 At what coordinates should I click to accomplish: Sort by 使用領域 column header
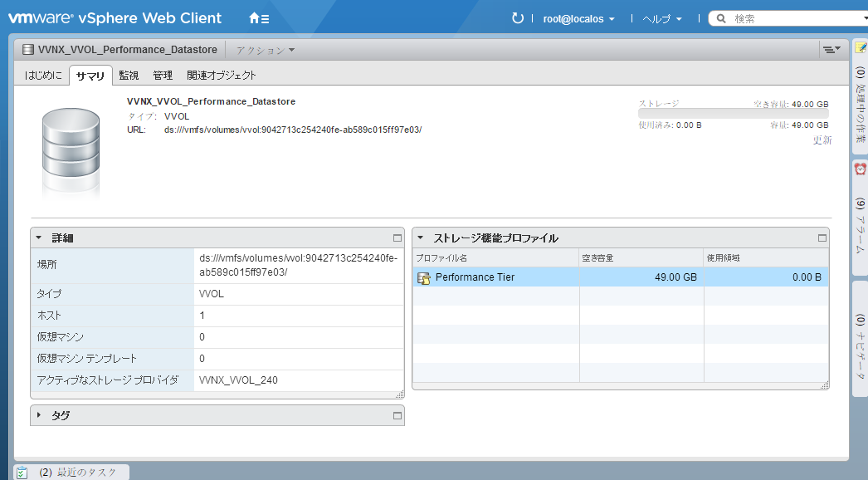766,257
